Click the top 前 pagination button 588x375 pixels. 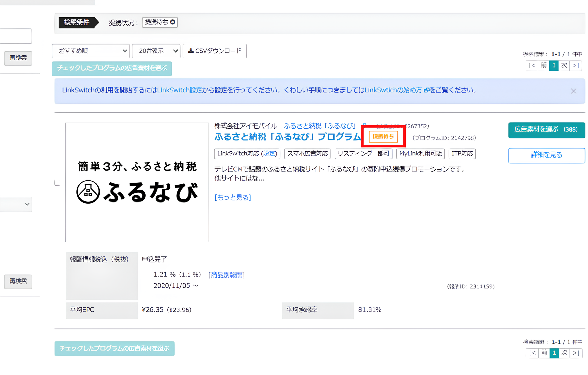click(543, 65)
